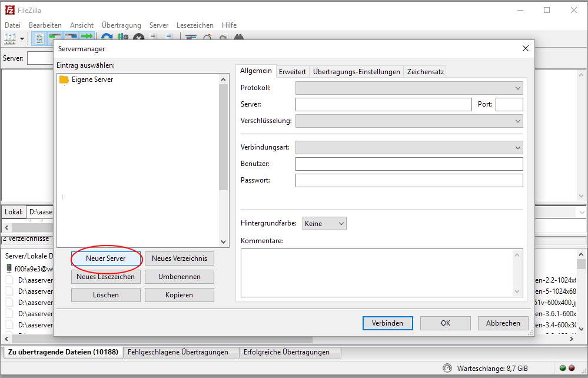
Task: Open the Verschlüsselung dropdown
Action: [x=409, y=121]
